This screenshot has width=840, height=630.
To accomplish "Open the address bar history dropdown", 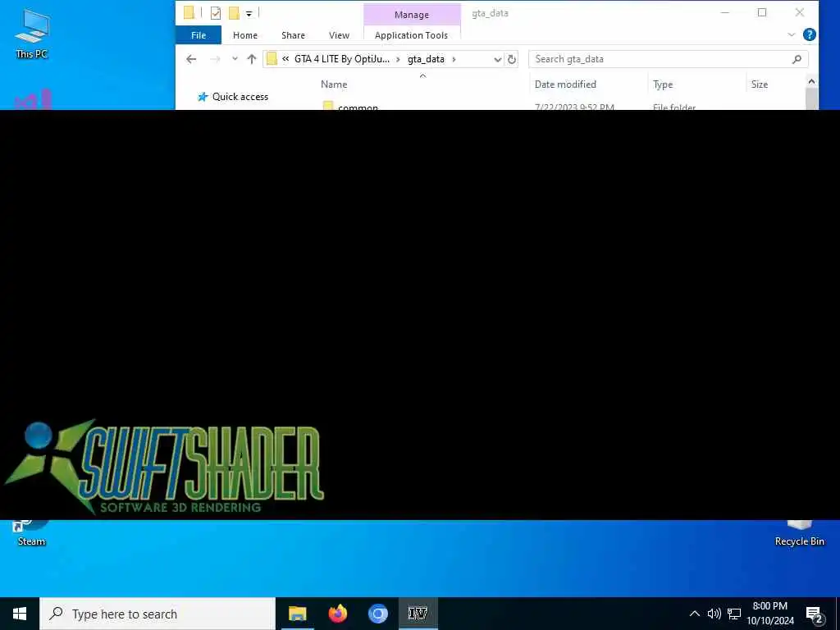I will pos(497,59).
